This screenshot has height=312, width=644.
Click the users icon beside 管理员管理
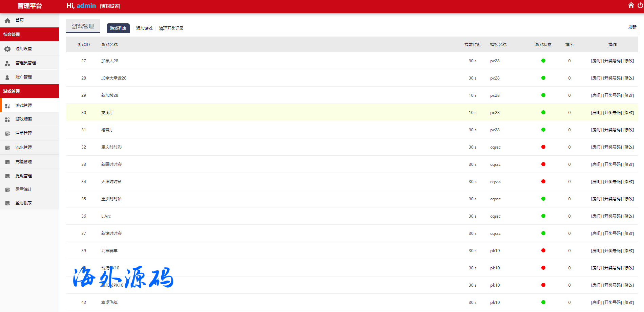pos(7,63)
